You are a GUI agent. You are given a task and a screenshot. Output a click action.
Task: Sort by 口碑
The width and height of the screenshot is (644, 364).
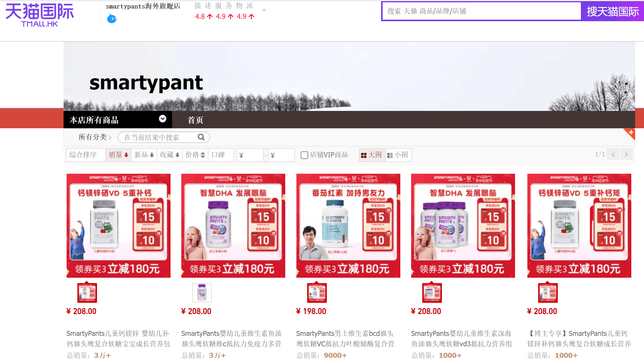221,155
